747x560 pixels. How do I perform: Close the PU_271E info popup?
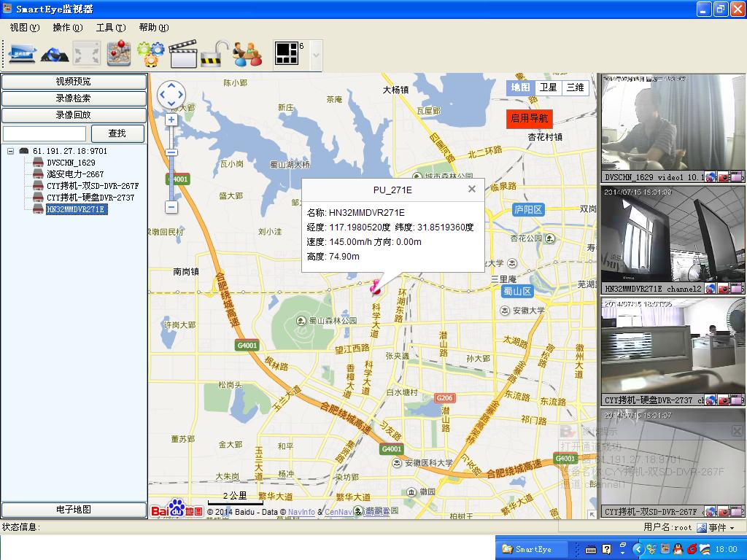point(472,189)
